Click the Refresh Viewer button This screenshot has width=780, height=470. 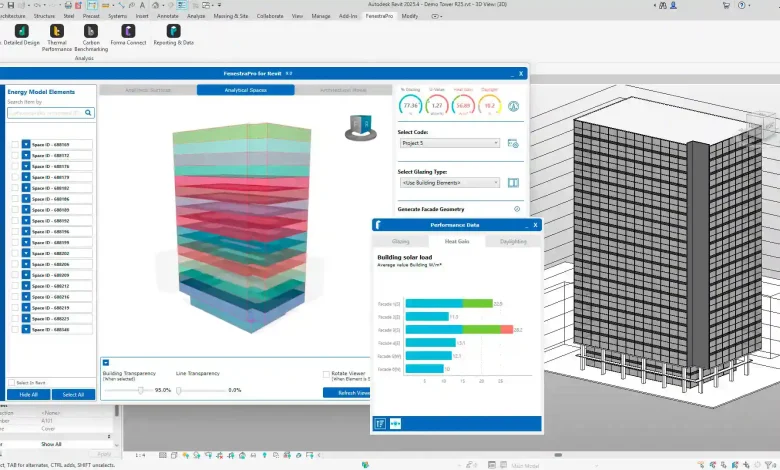(x=348, y=393)
